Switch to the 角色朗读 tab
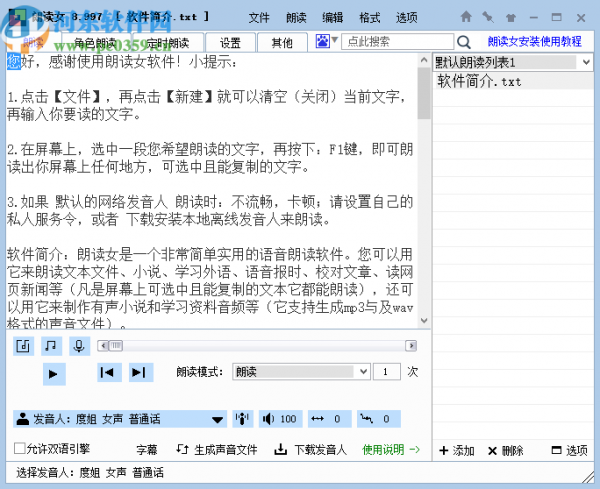600x489 pixels. pos(95,42)
